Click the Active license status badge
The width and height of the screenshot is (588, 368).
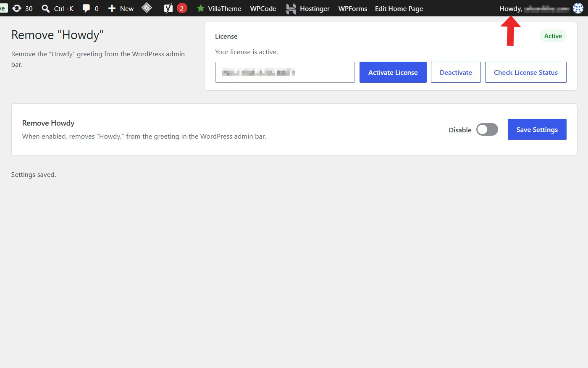pyautogui.click(x=553, y=36)
